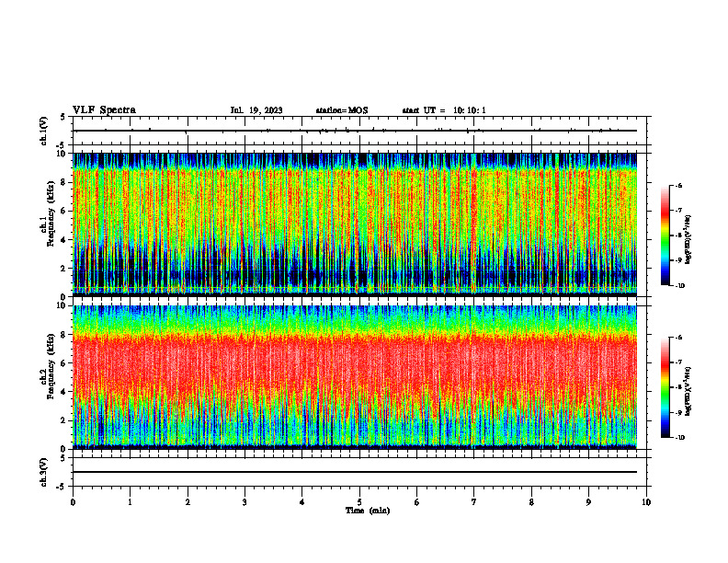Click the "-10" label on ch.2 color scale
The image size is (728, 563).
pos(679,438)
